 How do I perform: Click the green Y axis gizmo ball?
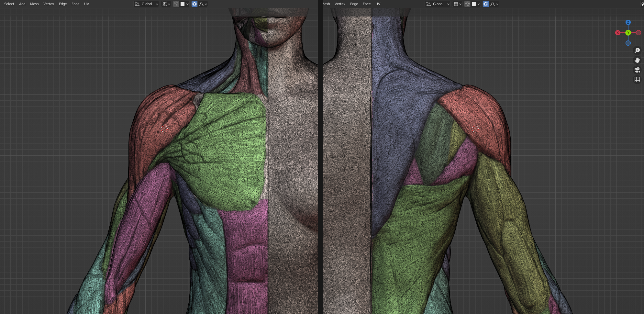pos(628,33)
